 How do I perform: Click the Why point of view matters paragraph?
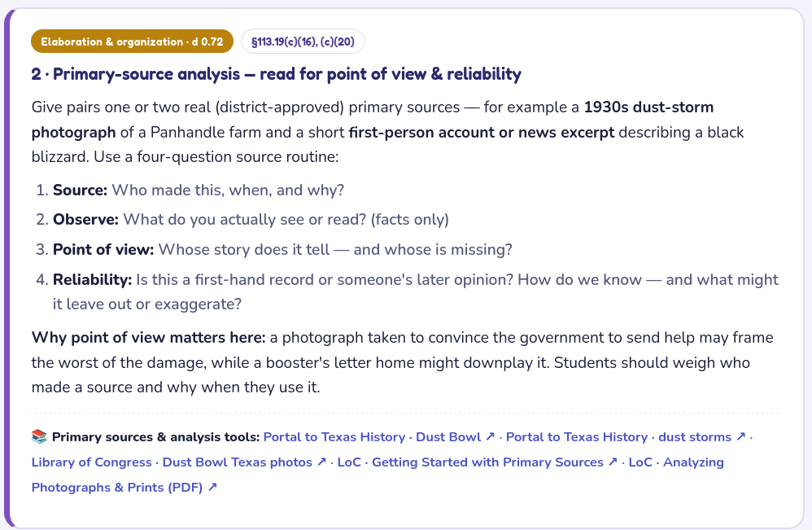pyautogui.click(x=403, y=362)
